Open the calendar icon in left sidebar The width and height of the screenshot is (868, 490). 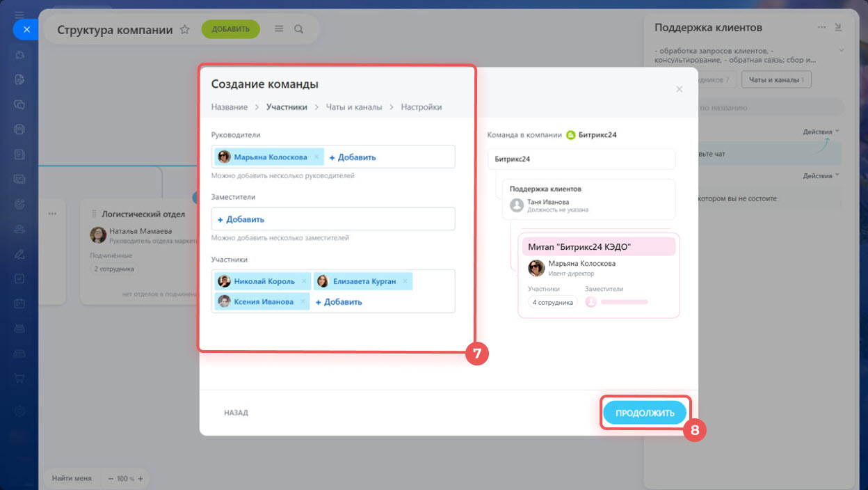[19, 303]
